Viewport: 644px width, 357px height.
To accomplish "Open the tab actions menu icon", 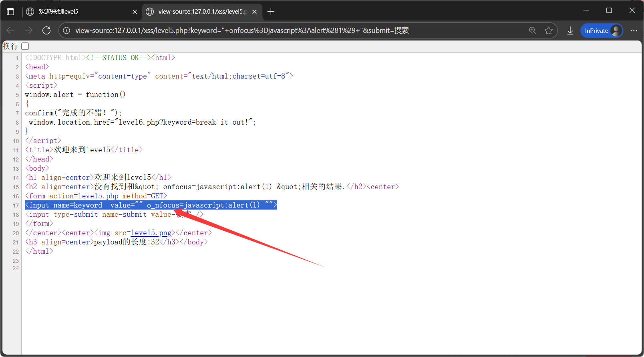I will tap(10, 12).
